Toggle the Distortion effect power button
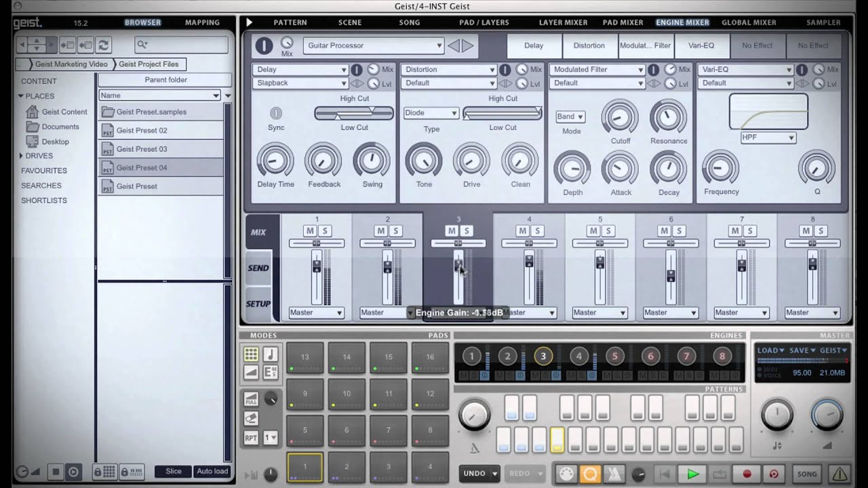Image resolution: width=868 pixels, height=488 pixels. pos(505,70)
